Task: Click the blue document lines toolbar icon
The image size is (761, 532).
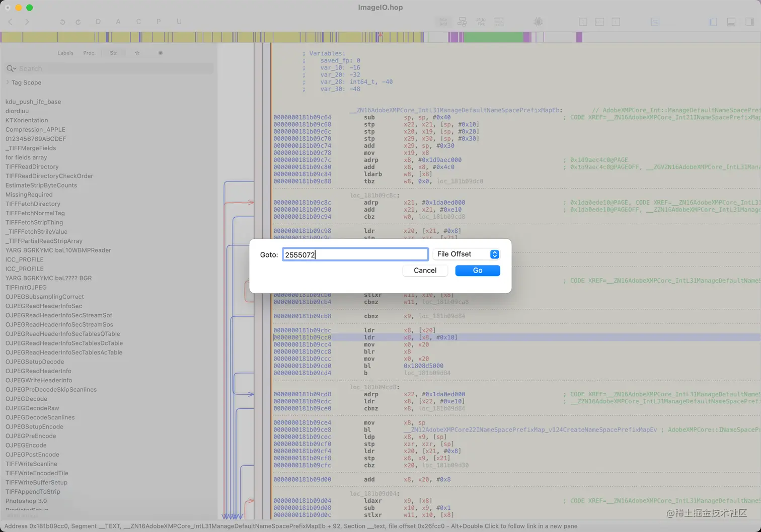Action: pyautogui.click(x=655, y=22)
